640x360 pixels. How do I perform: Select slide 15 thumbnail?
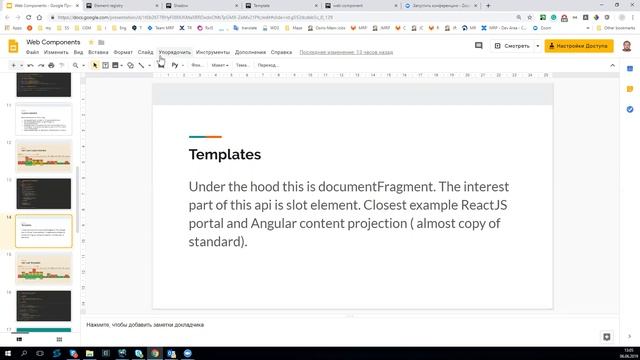[44, 268]
